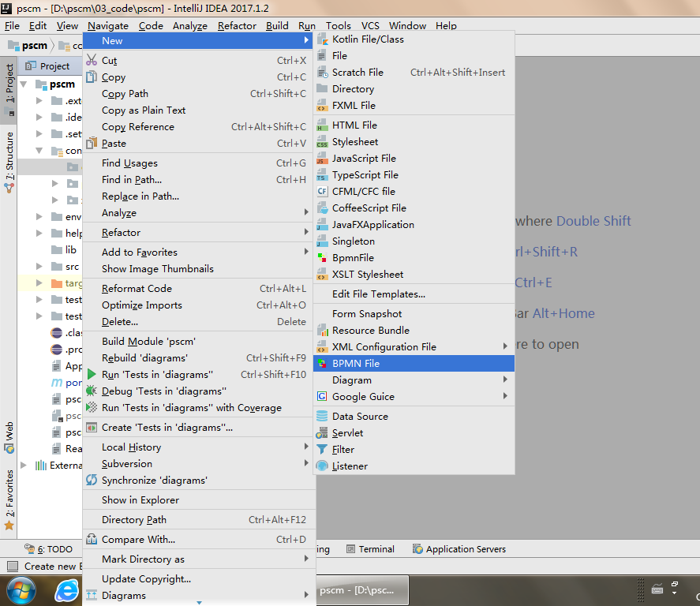Click the Listener icon
Image resolution: width=700 pixels, height=606 pixels.
(322, 466)
